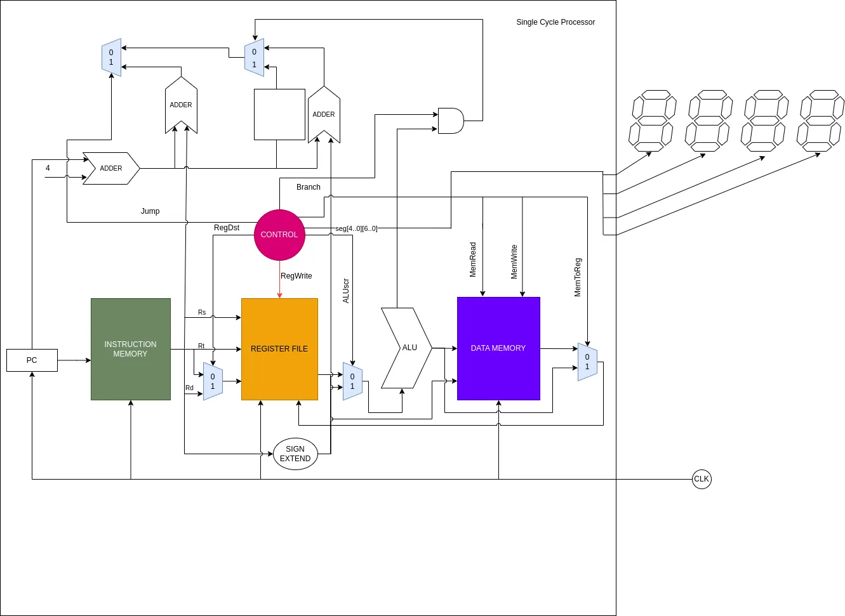
Task: Select the RegDst multiplexer below Rt
Action: tap(213, 381)
